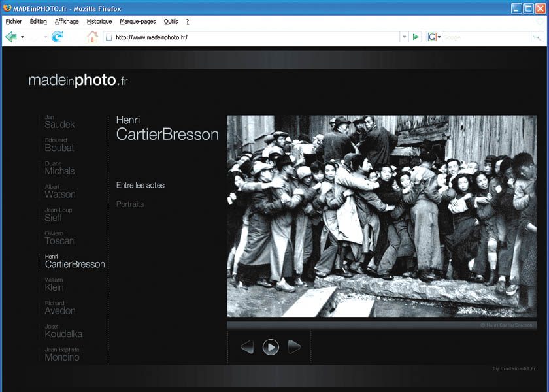Open the Portraits gallery
Image resolution: width=549 pixels, height=392 pixels.
coord(130,204)
